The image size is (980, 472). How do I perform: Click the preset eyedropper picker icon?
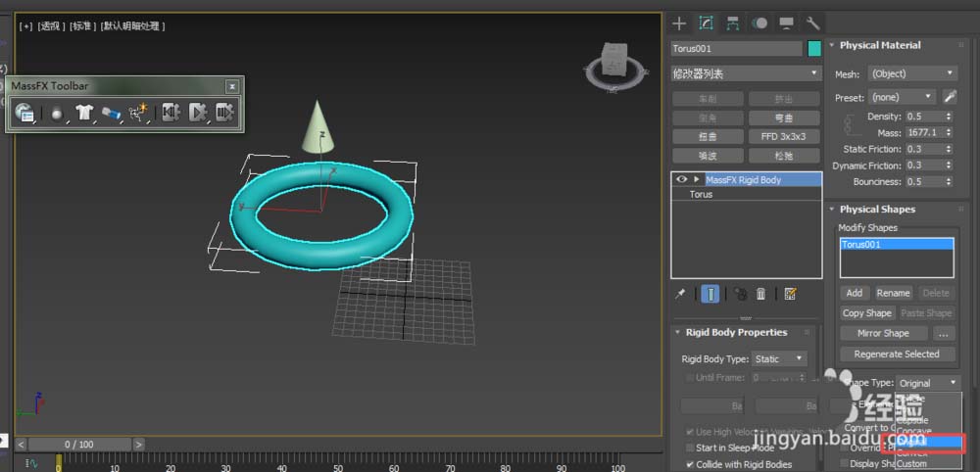(950, 97)
